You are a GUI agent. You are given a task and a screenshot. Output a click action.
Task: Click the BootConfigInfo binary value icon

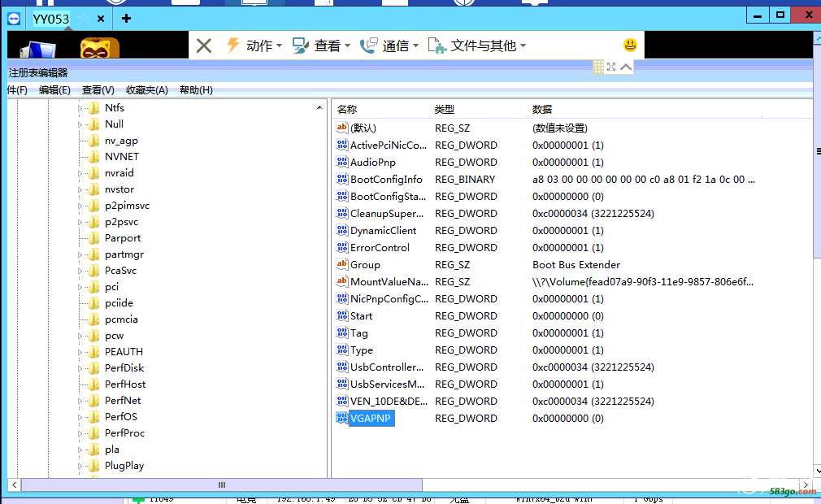pyautogui.click(x=341, y=179)
